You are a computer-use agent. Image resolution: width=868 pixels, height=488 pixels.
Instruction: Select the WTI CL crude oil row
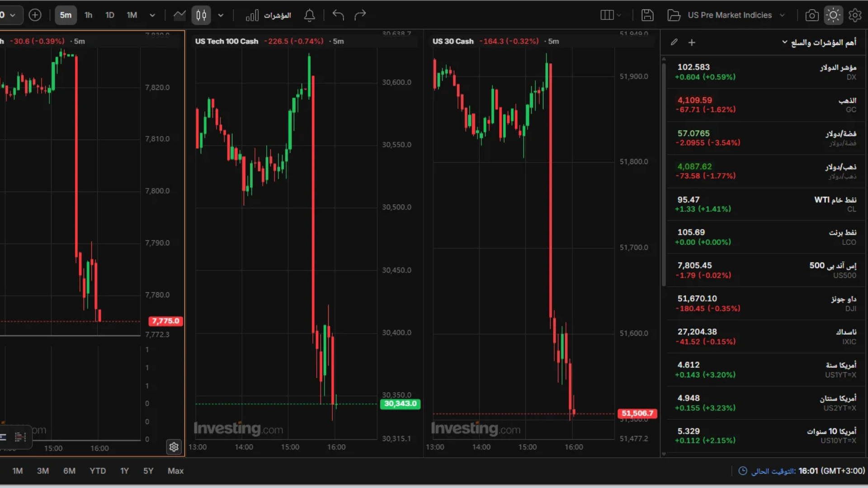pos(766,204)
